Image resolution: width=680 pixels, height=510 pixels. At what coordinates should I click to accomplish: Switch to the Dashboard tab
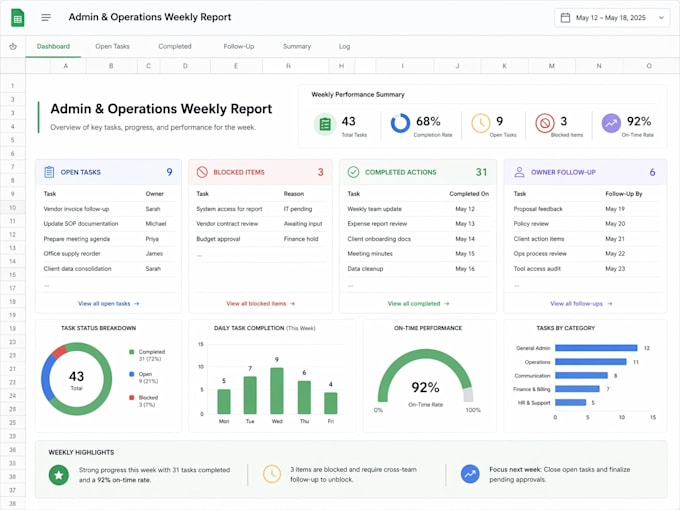click(53, 46)
